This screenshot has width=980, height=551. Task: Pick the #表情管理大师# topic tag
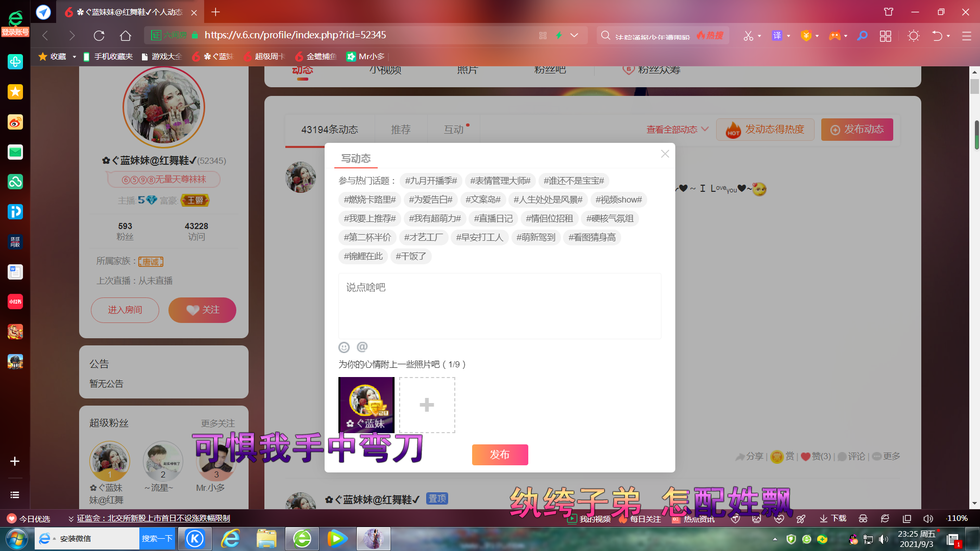click(500, 181)
